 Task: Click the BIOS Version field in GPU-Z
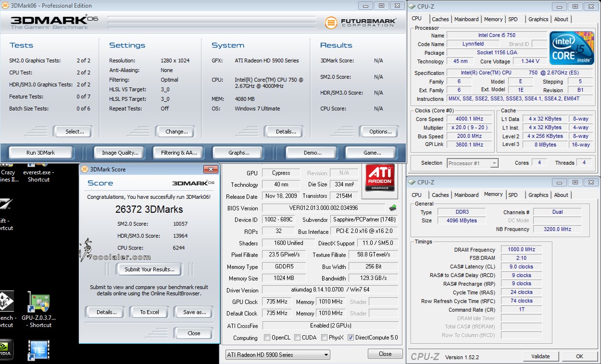click(x=324, y=208)
